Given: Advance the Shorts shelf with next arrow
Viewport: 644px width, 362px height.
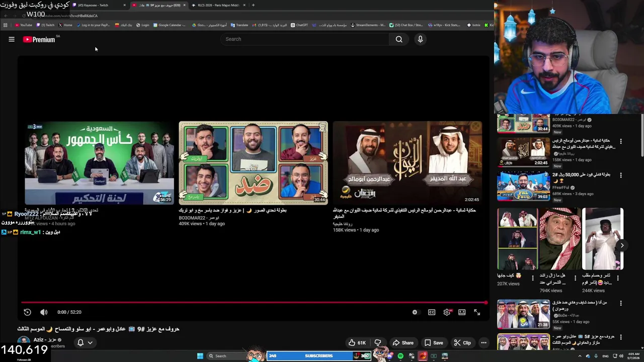Looking at the screenshot, I should tap(622, 246).
